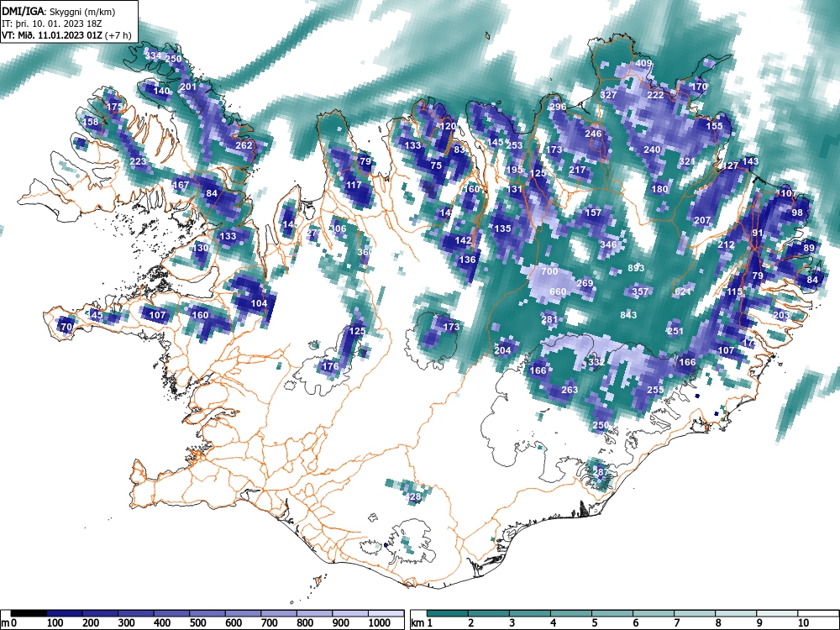
Task: Click the 281 map value
Action: [549, 320]
